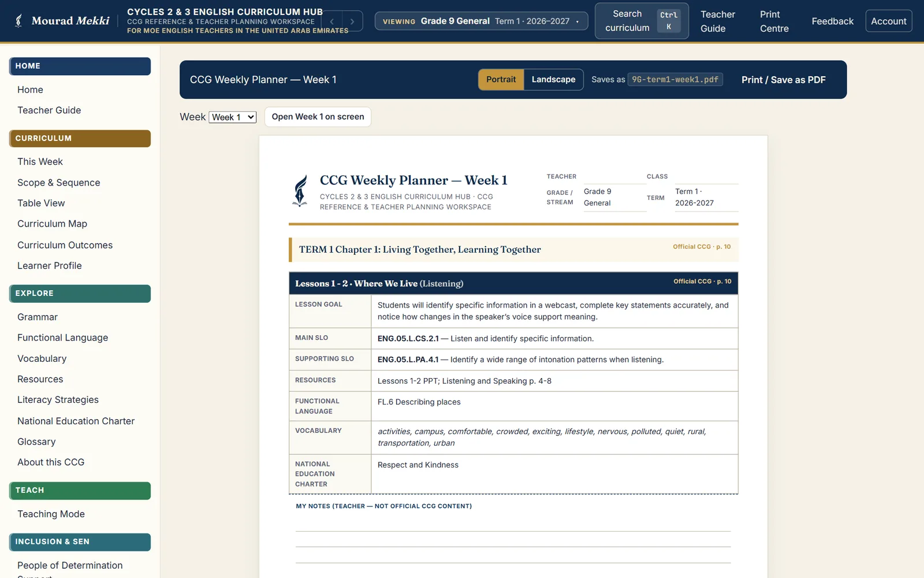The height and width of the screenshot is (578, 924).
Task: Open Literacy Strategies in sidebar
Action: (x=58, y=400)
